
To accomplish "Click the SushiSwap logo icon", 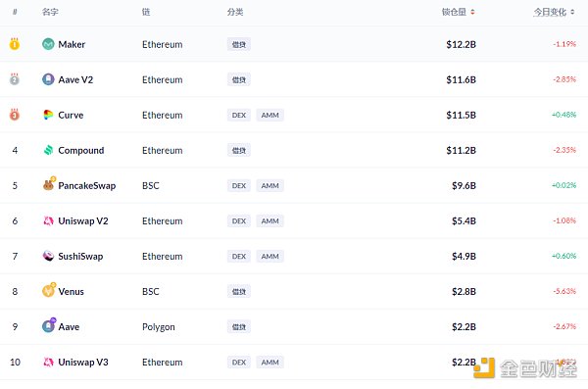I will [48, 256].
